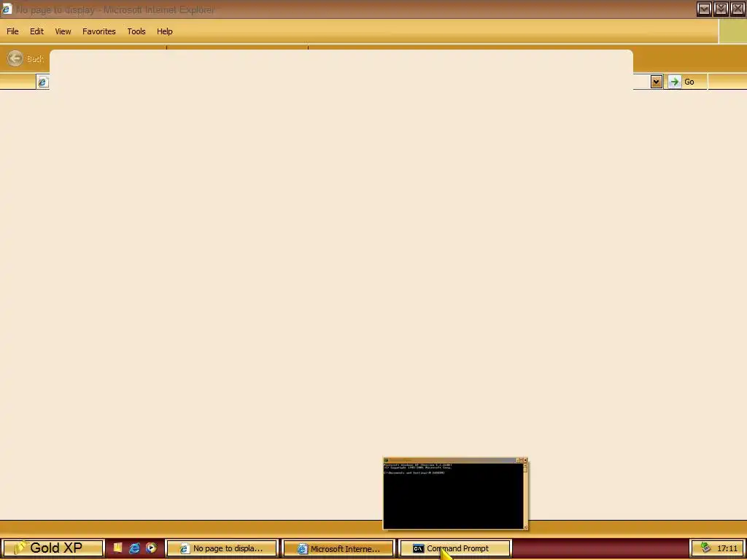Image resolution: width=747 pixels, height=560 pixels.
Task: Click the Command Prompt taskbar button
Action: [x=455, y=548]
